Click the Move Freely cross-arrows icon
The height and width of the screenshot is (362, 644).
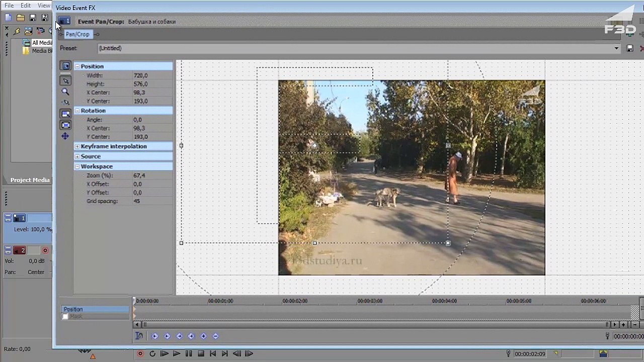pos(65,136)
